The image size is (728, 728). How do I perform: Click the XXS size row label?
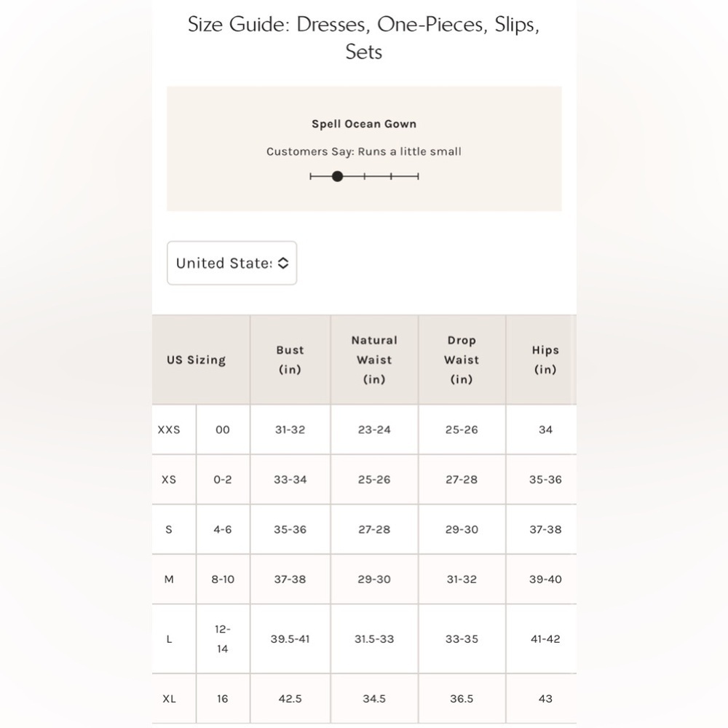click(x=169, y=430)
